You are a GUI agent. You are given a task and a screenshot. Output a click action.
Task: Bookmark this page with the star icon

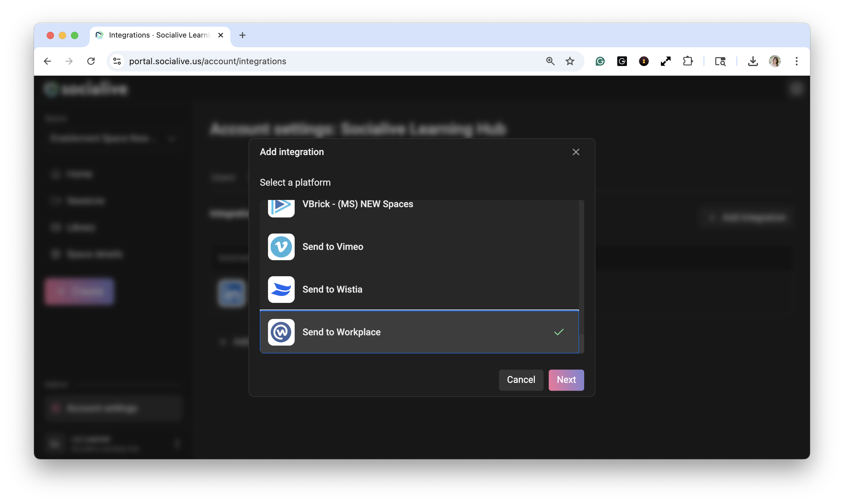[570, 61]
